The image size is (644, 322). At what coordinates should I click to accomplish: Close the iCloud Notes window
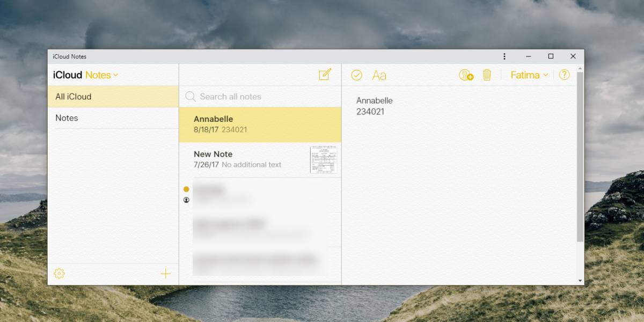(573, 56)
